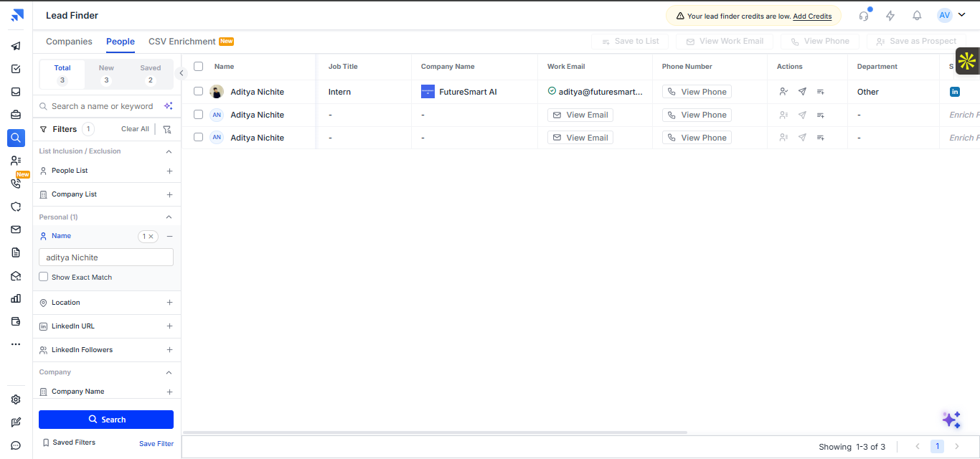
Task: Tick the select-all checkbox in table header
Action: tap(199, 66)
